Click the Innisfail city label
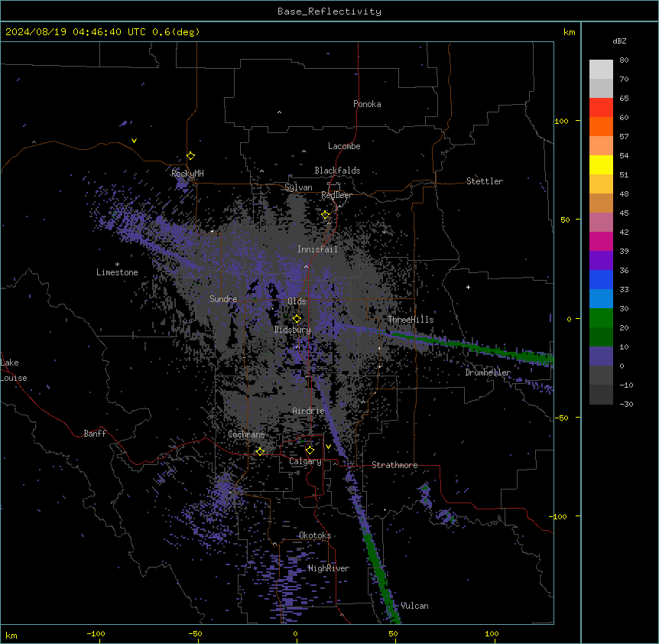Viewport: 659px width, 644px height. (x=317, y=249)
